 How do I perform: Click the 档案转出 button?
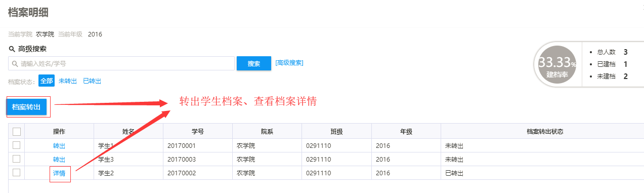(26, 107)
